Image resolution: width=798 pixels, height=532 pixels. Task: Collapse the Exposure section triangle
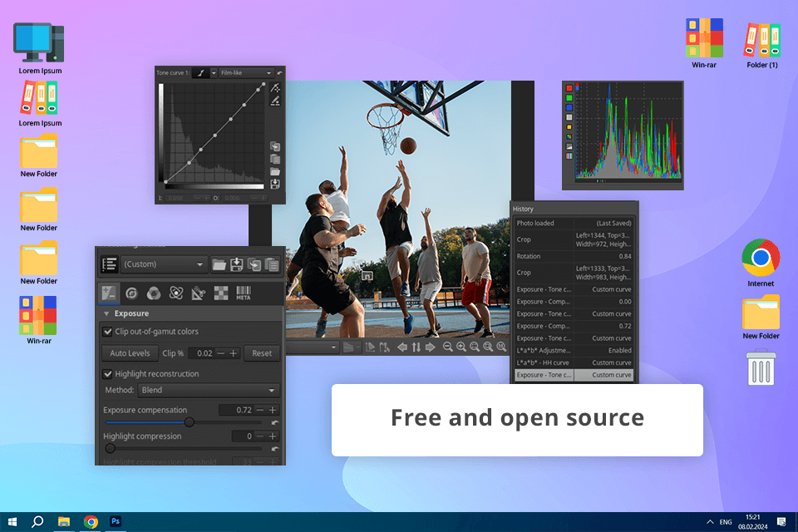(106, 313)
